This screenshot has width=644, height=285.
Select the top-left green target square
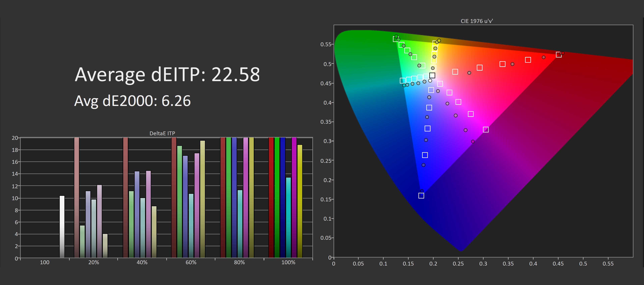[x=396, y=39]
